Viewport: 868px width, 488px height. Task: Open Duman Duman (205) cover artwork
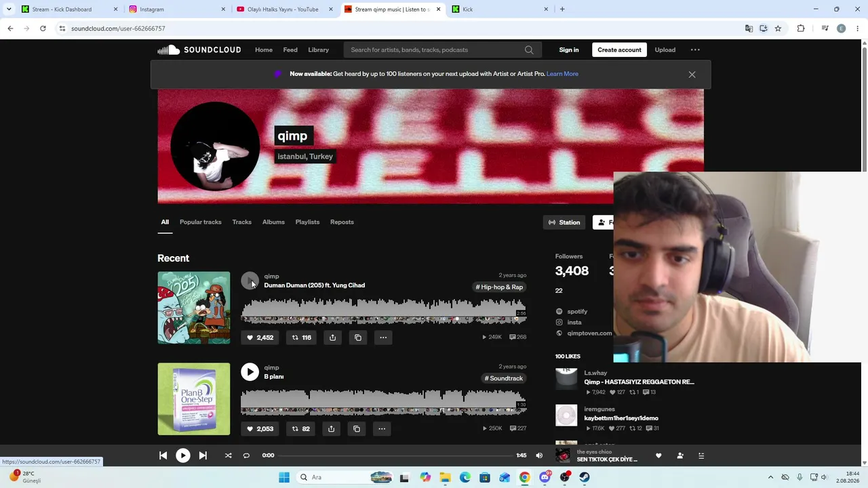194,308
